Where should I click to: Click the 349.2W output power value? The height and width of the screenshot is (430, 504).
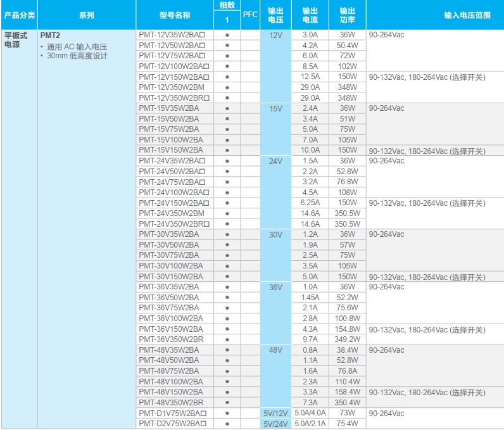347,339
